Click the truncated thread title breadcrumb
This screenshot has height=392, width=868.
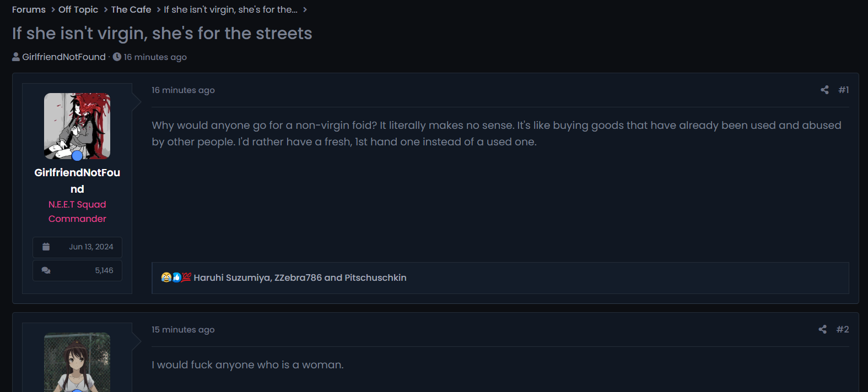pos(230,9)
